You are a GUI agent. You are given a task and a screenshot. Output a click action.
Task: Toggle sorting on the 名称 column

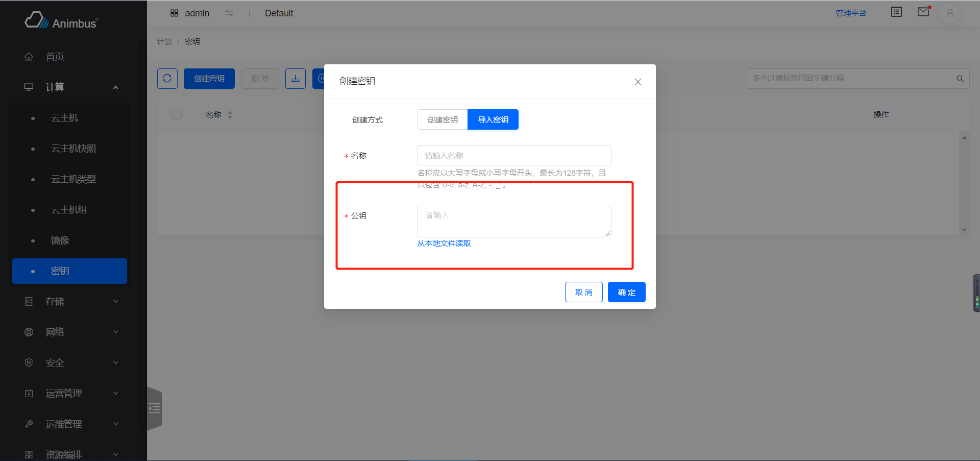[230, 114]
